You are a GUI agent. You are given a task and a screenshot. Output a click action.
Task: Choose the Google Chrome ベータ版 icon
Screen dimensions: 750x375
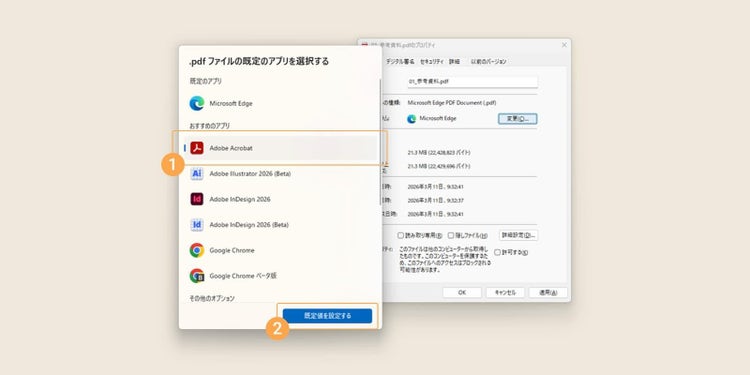[197, 276]
